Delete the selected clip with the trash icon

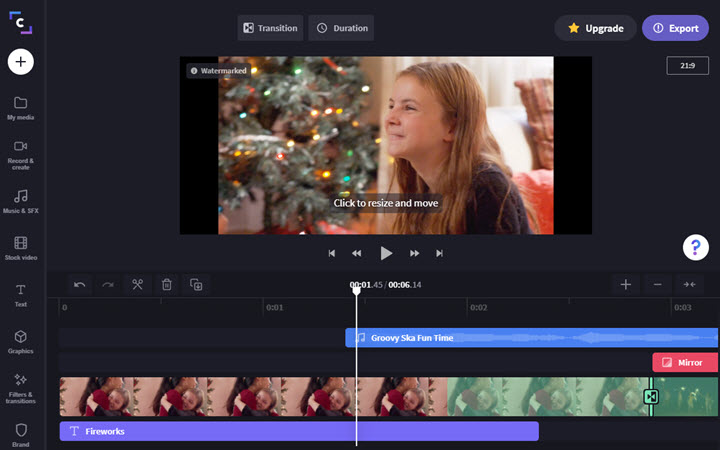point(167,284)
